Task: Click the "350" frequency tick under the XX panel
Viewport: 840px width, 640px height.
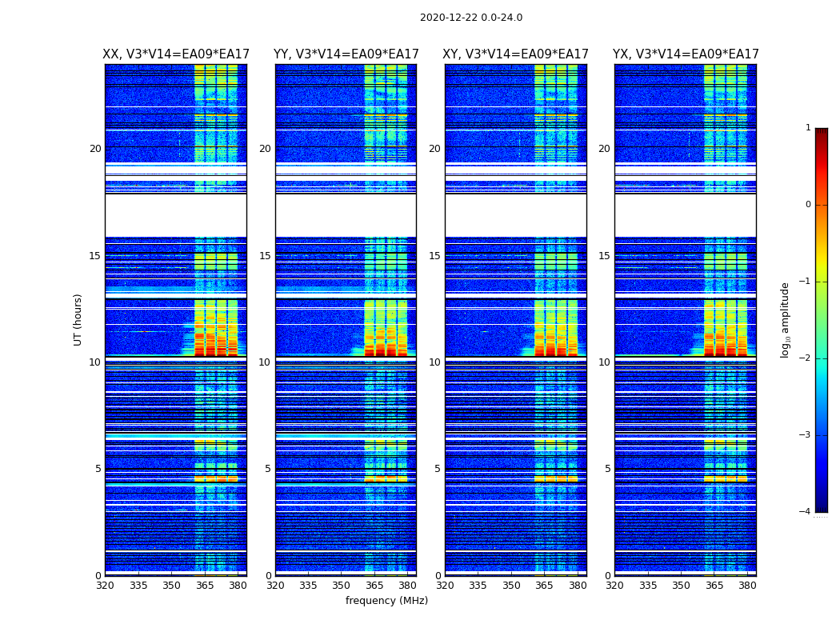Action: pyautogui.click(x=171, y=586)
